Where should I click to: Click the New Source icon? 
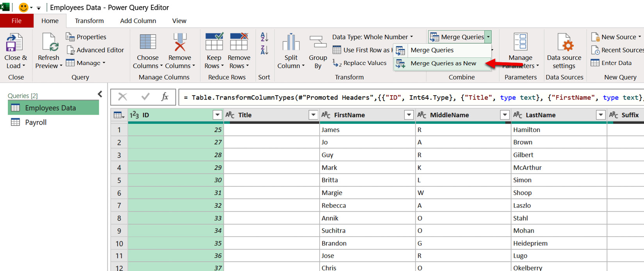pos(595,37)
